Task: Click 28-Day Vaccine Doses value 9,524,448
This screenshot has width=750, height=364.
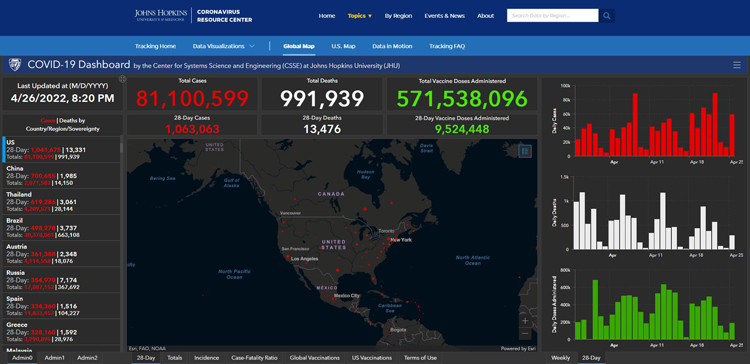Action: (x=462, y=129)
